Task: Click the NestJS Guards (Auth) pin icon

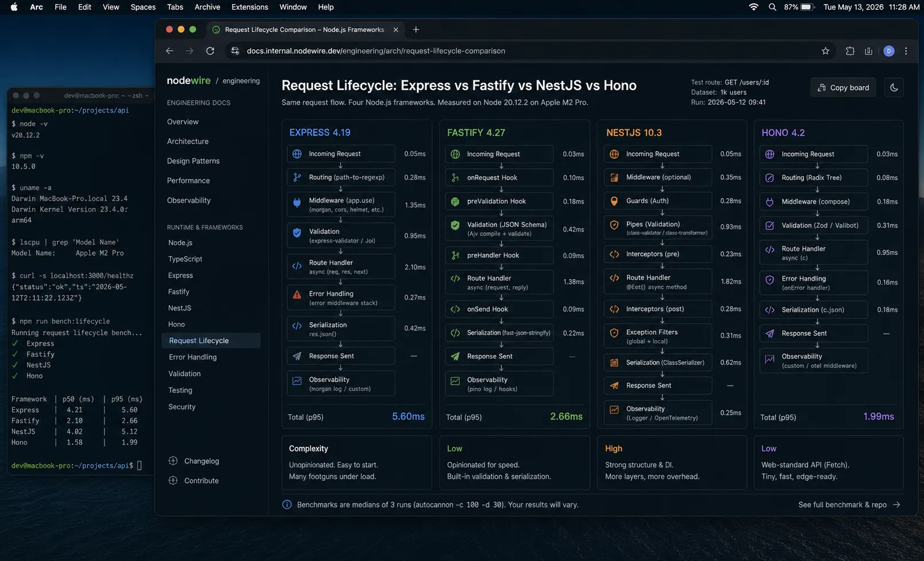Action: [614, 201]
